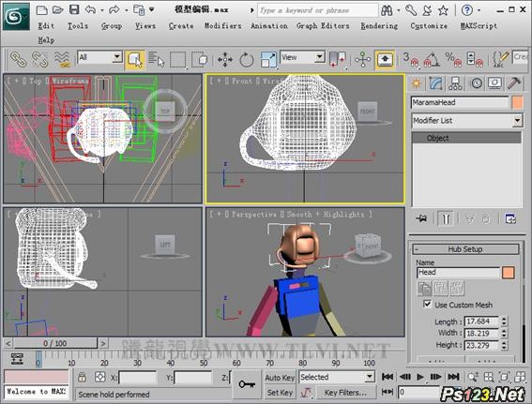
Task: Open the Motion command panel tab
Action: pos(476,83)
